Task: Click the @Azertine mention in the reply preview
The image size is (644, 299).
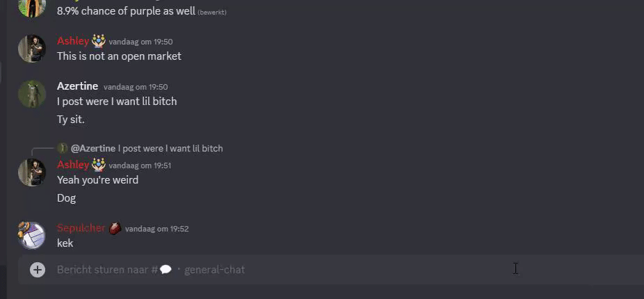Action: (93, 148)
